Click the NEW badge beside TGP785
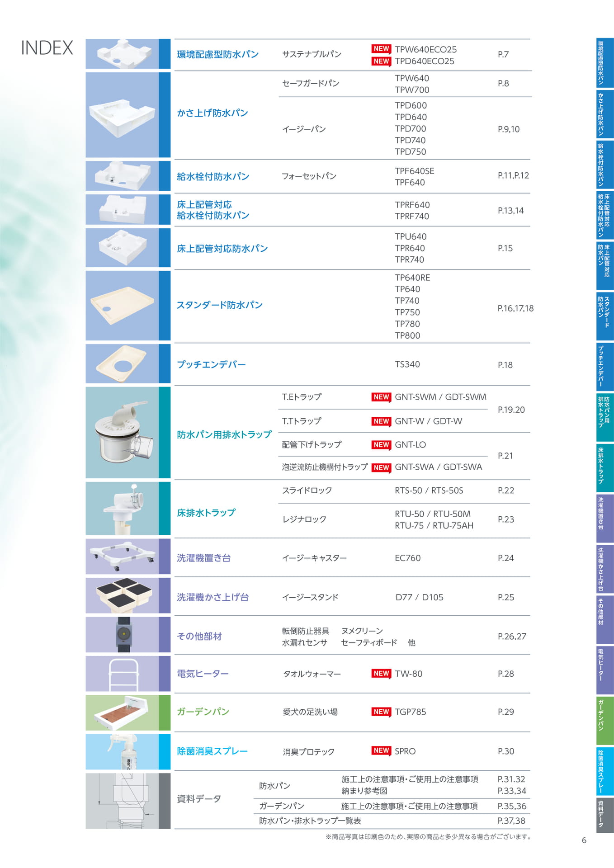Screen dimensions: 614x868 coord(381,712)
